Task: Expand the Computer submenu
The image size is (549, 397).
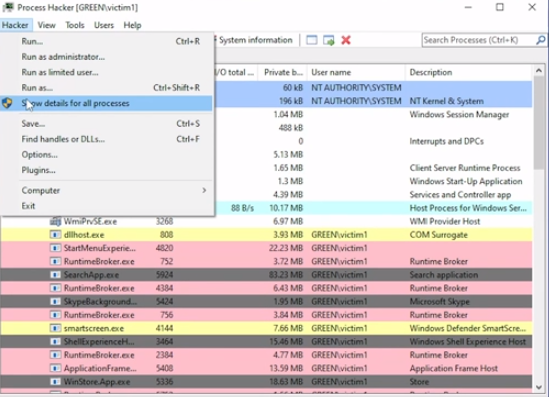Action: [106, 190]
